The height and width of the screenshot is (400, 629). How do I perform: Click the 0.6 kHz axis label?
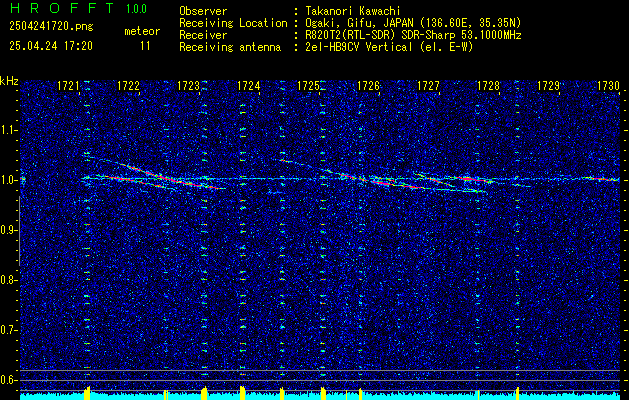click(x=8, y=380)
